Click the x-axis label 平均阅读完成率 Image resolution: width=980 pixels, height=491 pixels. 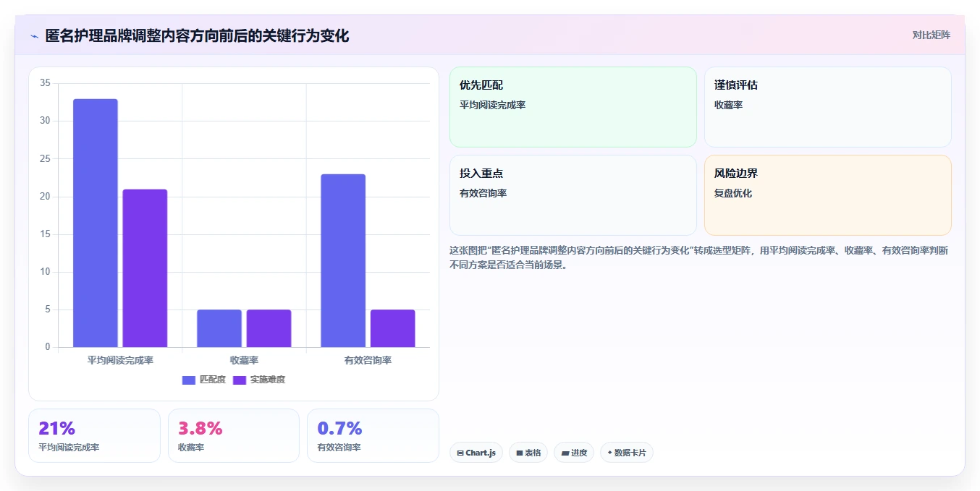(120, 359)
